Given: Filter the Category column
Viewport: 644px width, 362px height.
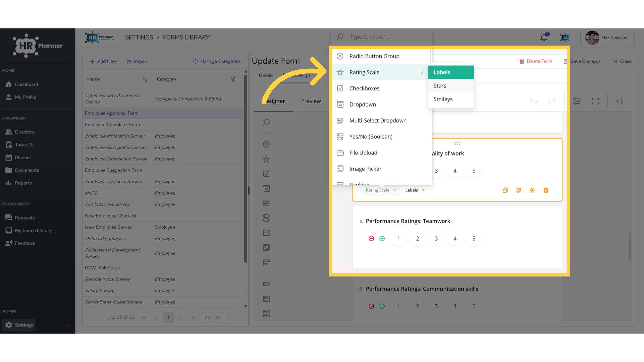Looking at the screenshot, I should pyautogui.click(x=233, y=79).
